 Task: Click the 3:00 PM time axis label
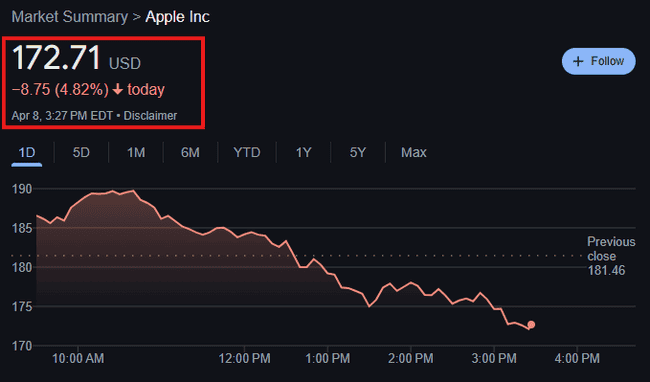click(494, 358)
